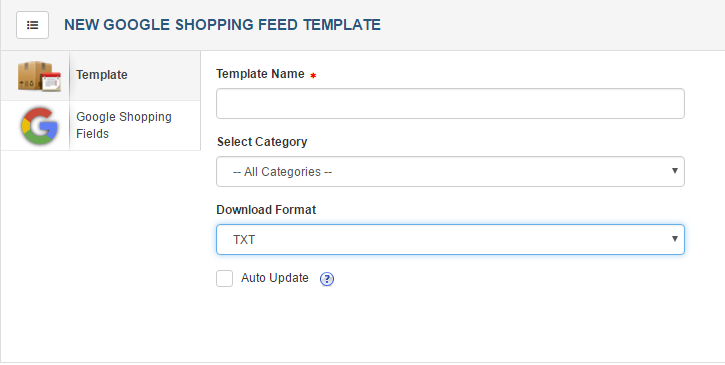The height and width of the screenshot is (365, 725).
Task: Enable the Auto Update checkbox
Action: click(225, 278)
